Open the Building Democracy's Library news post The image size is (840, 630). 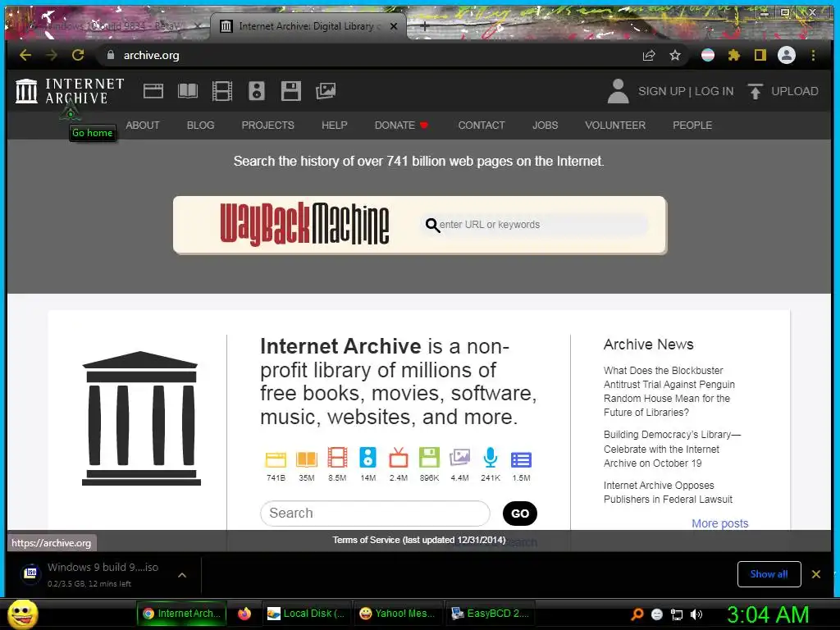672,449
